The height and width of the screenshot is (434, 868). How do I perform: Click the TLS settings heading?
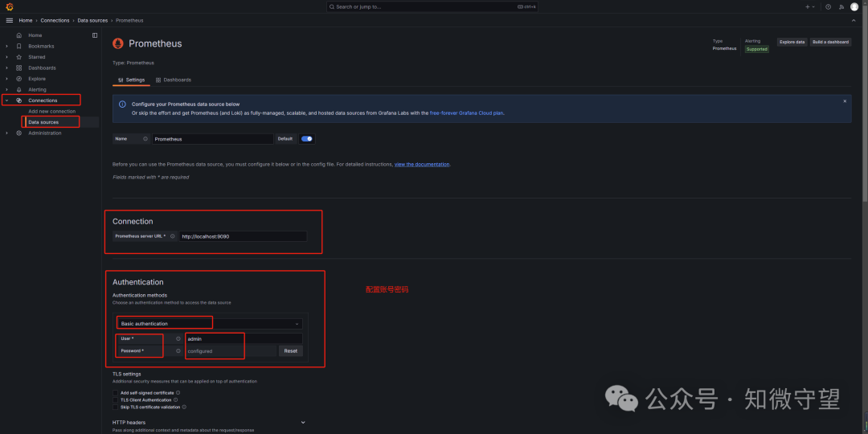[x=127, y=375]
